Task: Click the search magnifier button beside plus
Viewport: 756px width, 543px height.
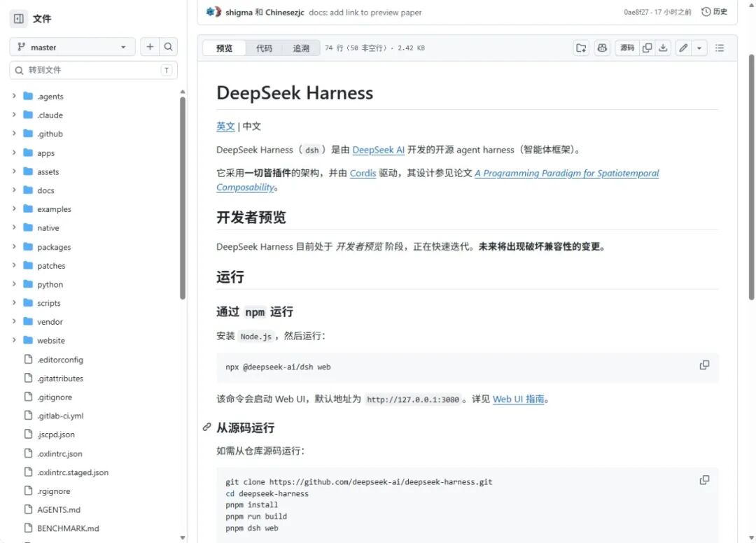Action: [x=168, y=47]
